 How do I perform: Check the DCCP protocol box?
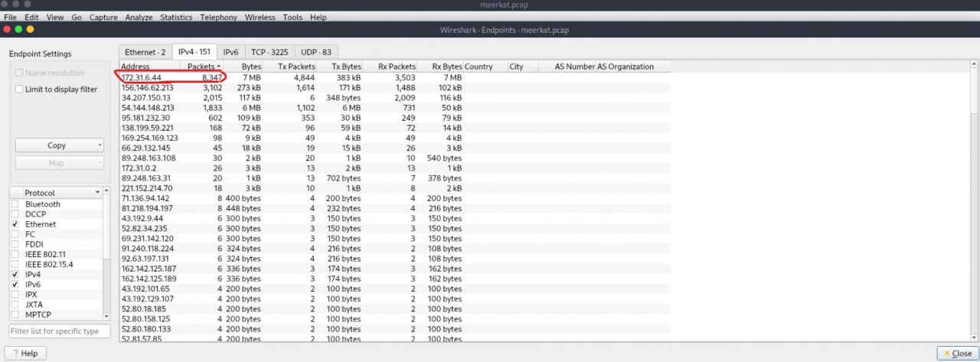click(x=15, y=214)
